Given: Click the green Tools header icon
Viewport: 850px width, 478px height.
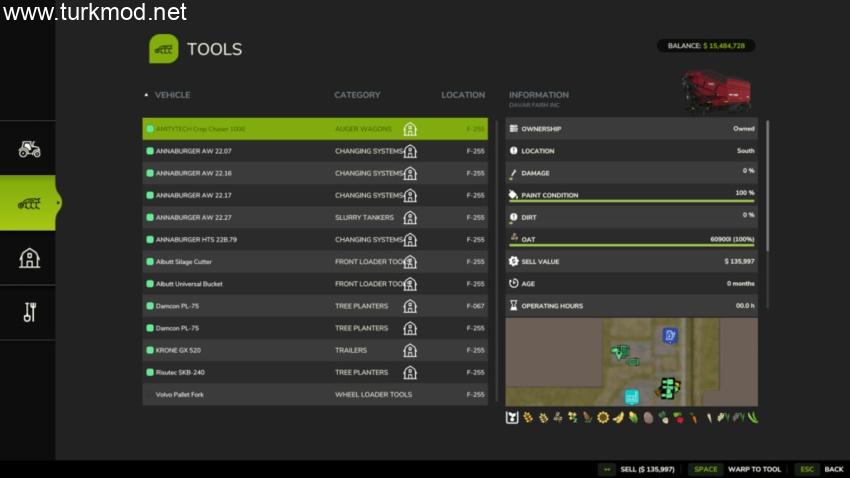Looking at the screenshot, I should [x=163, y=49].
